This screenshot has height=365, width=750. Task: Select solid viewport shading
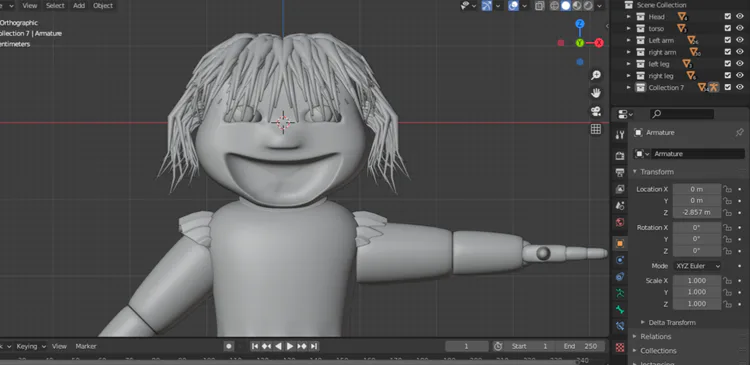tap(565, 6)
